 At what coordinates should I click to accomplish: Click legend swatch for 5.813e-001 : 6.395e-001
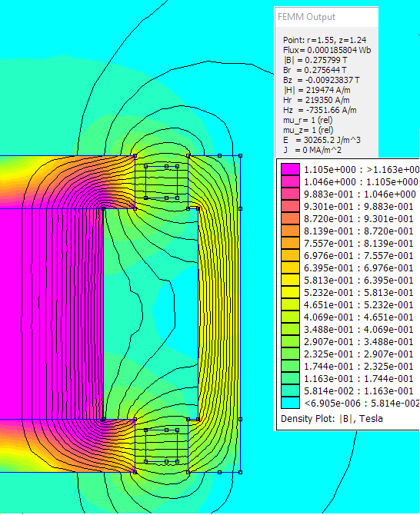pyautogui.click(x=290, y=280)
